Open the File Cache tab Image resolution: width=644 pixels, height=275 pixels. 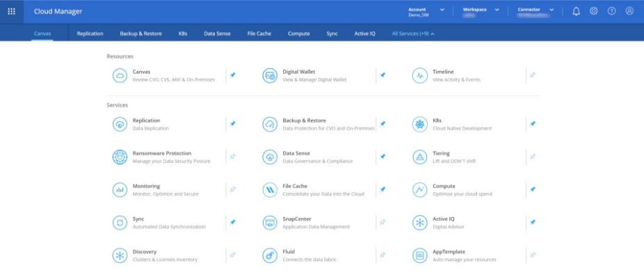tap(259, 33)
